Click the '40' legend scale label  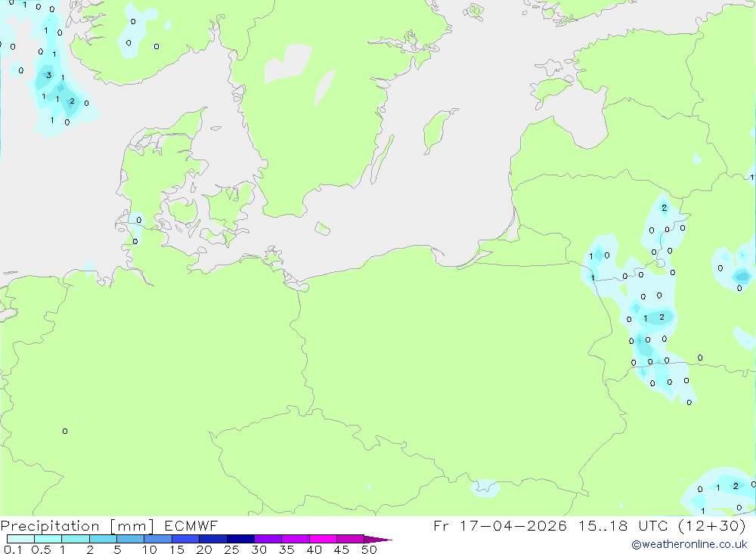[x=314, y=549]
